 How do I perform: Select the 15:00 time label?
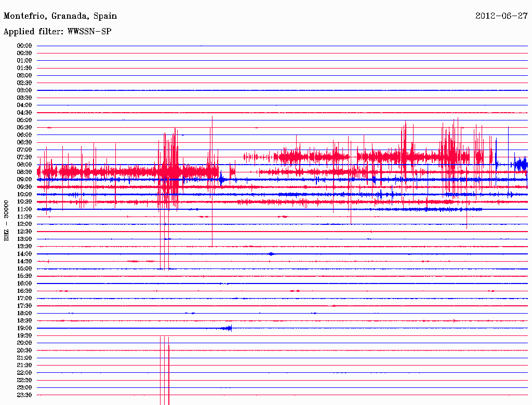click(x=24, y=268)
